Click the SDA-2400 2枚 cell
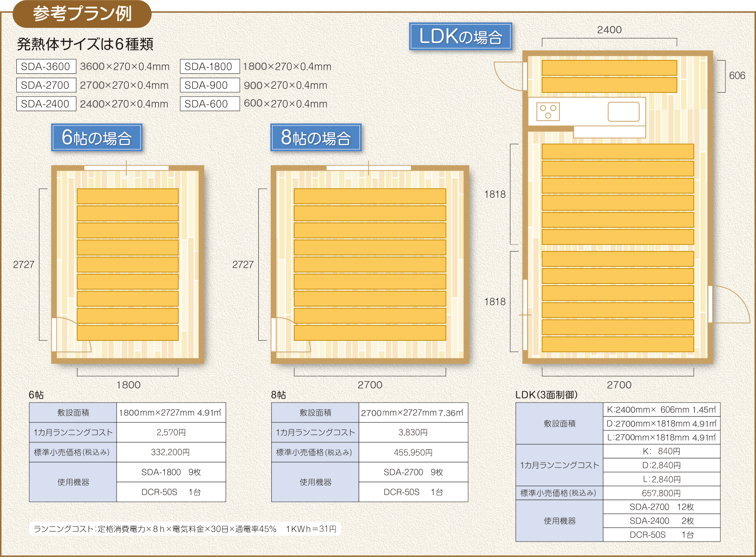This screenshot has width=756, height=557. pyautogui.click(x=661, y=521)
